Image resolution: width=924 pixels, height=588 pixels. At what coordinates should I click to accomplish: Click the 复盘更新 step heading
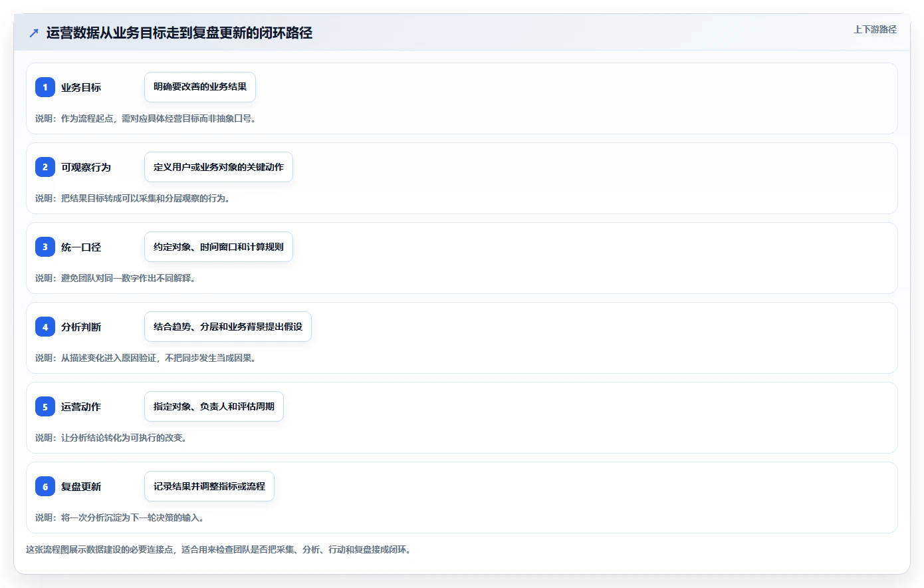point(81,486)
